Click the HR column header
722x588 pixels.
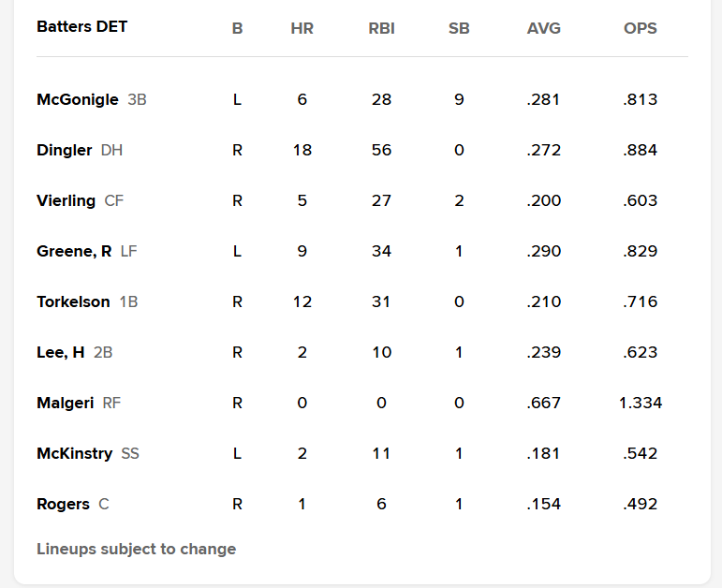pyautogui.click(x=302, y=28)
